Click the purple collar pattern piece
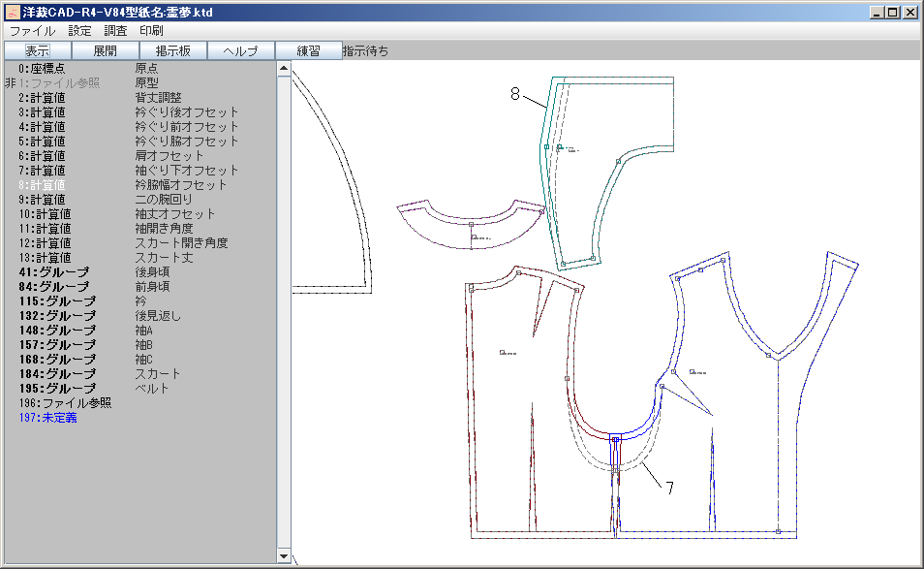The image size is (924, 569). (470, 229)
